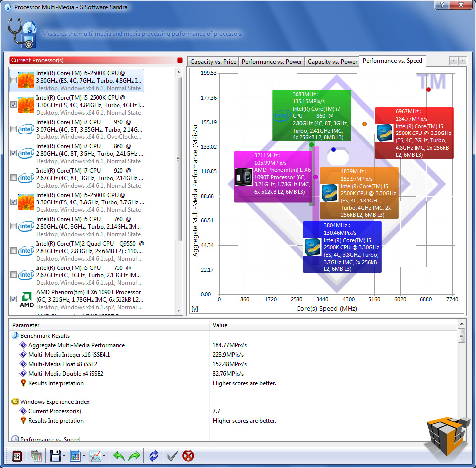Click the blue data point on the chart
476x468 pixels.
coord(333,149)
